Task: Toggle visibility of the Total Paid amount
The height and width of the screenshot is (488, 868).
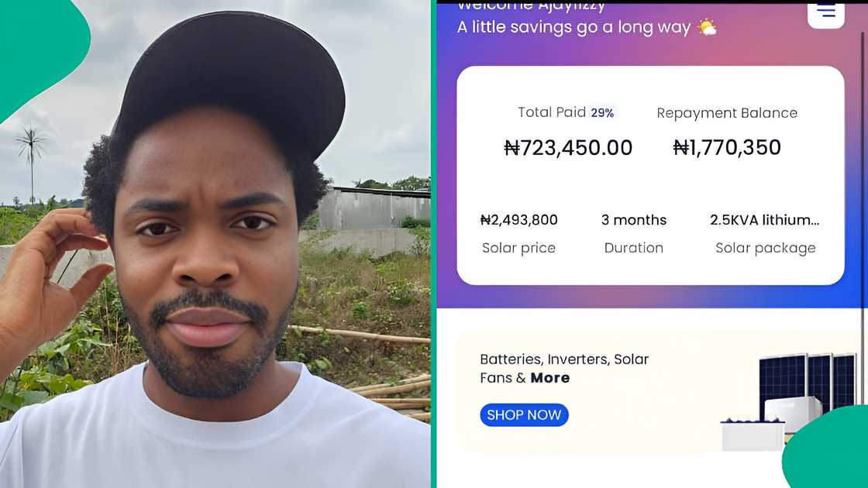Action: pyautogui.click(x=569, y=147)
